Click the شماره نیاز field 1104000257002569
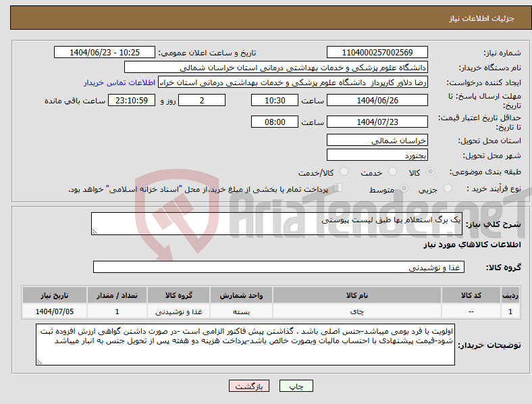 pyautogui.click(x=377, y=53)
